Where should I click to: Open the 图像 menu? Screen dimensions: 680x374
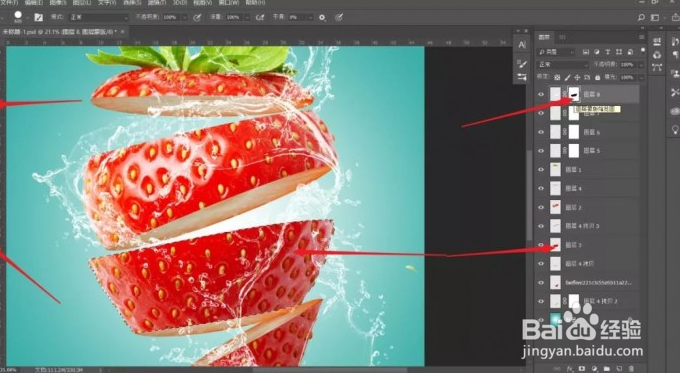[x=58, y=3]
